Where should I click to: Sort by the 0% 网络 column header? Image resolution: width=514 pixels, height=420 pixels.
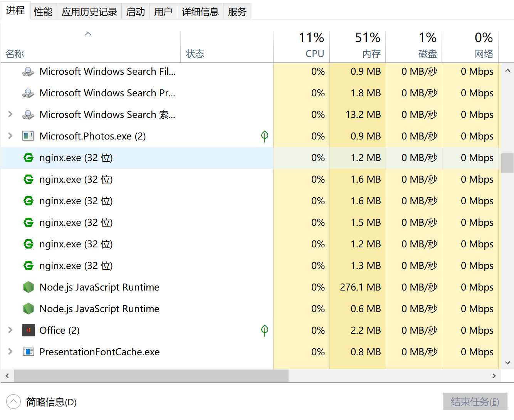[x=470, y=47]
